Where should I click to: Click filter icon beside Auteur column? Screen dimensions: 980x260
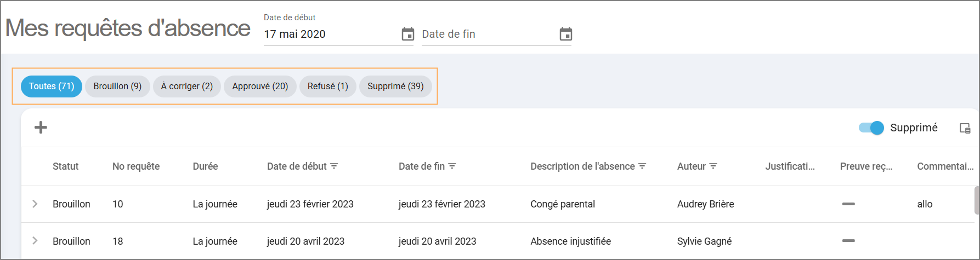[x=713, y=166]
